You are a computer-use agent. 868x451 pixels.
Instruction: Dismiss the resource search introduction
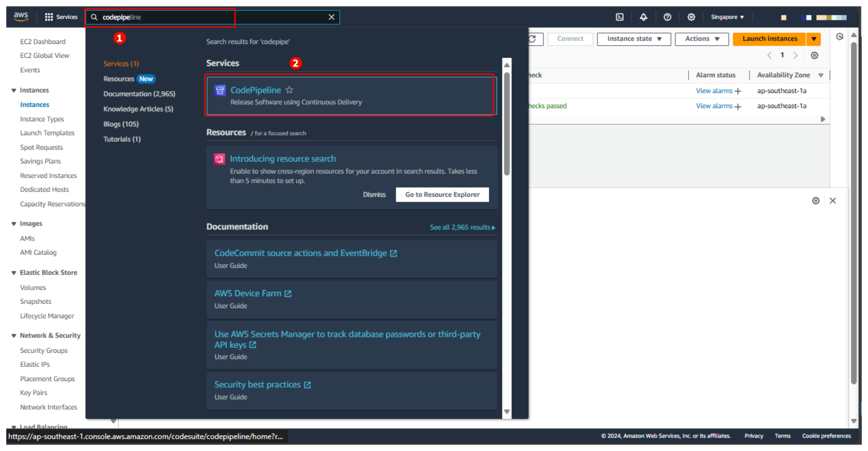pyautogui.click(x=374, y=195)
